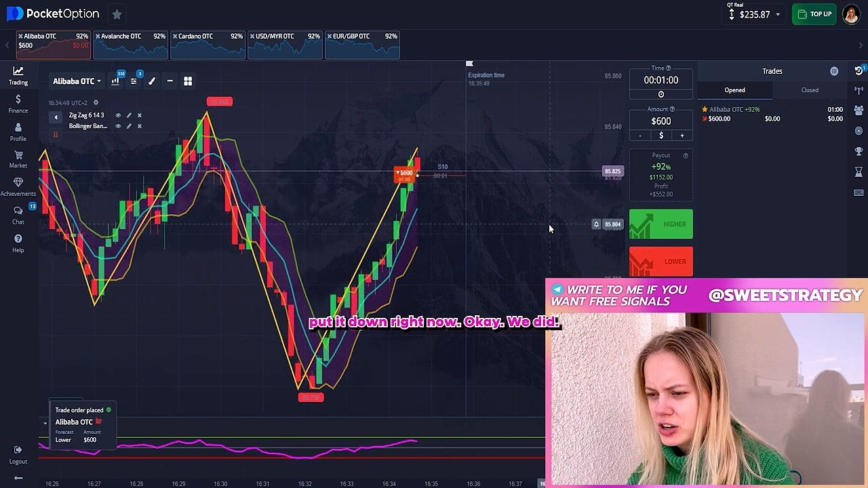The image size is (868, 488).
Task: Edit the Bollinger Bands indicator
Action: pos(129,126)
